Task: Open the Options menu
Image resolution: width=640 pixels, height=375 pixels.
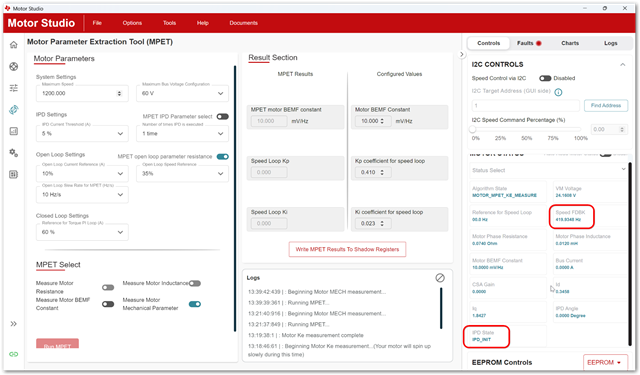Action: 132,23
